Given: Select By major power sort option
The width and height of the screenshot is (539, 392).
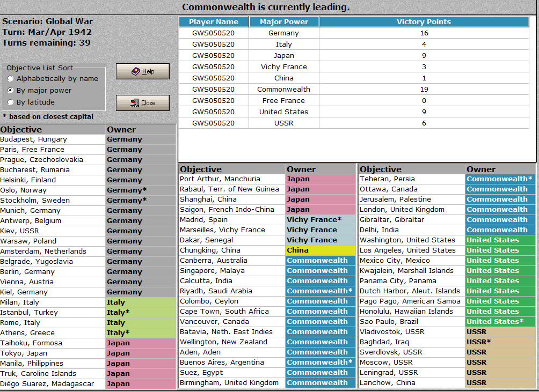Looking at the screenshot, I should coord(40,90).
